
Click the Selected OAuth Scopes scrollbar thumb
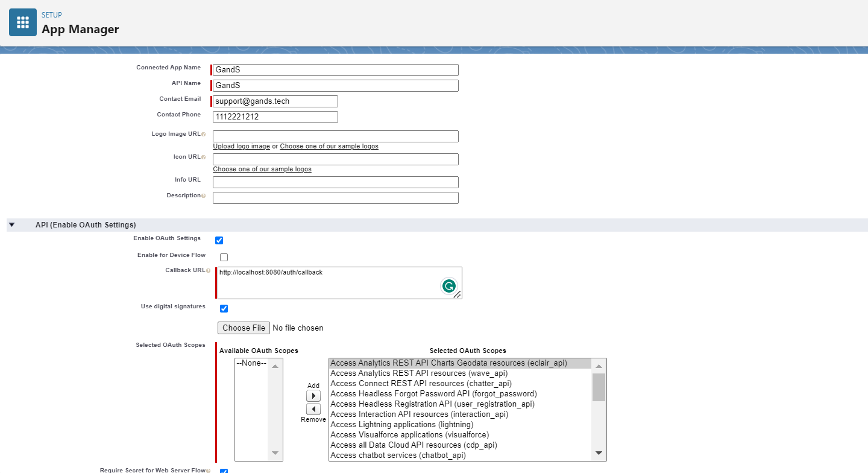click(599, 387)
